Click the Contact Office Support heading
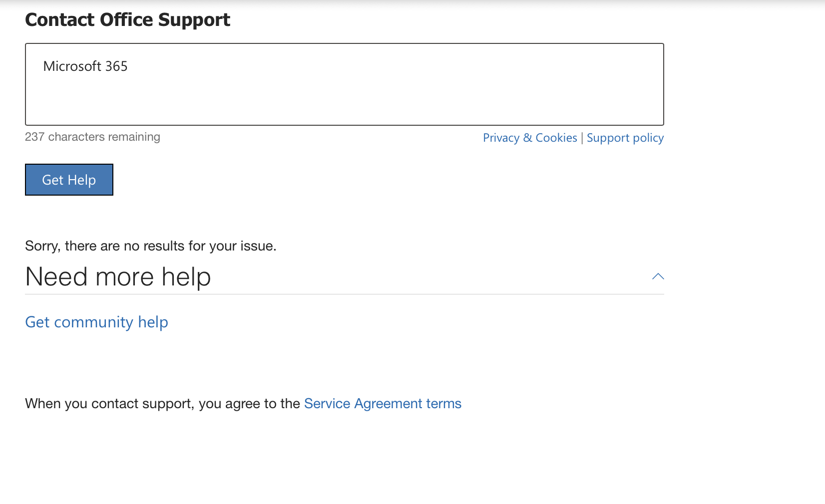The height and width of the screenshot is (504, 825). tap(128, 20)
